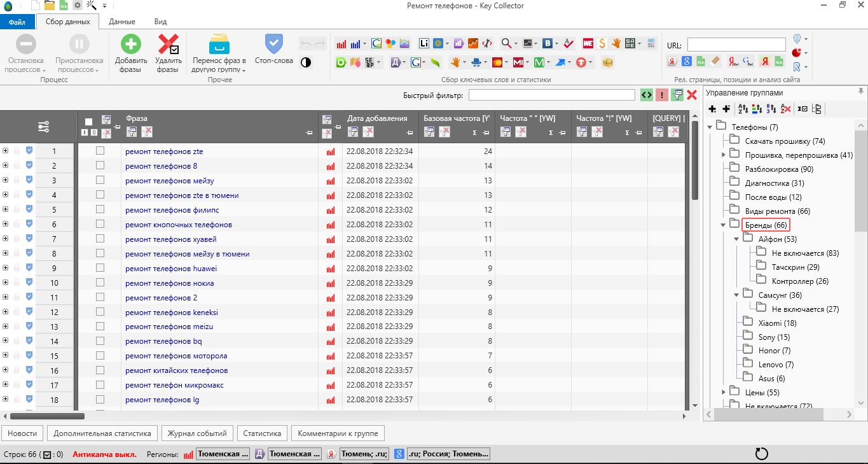Switch to the Вид ribbon tab
Screen dimensions: 868x464
[x=161, y=22]
